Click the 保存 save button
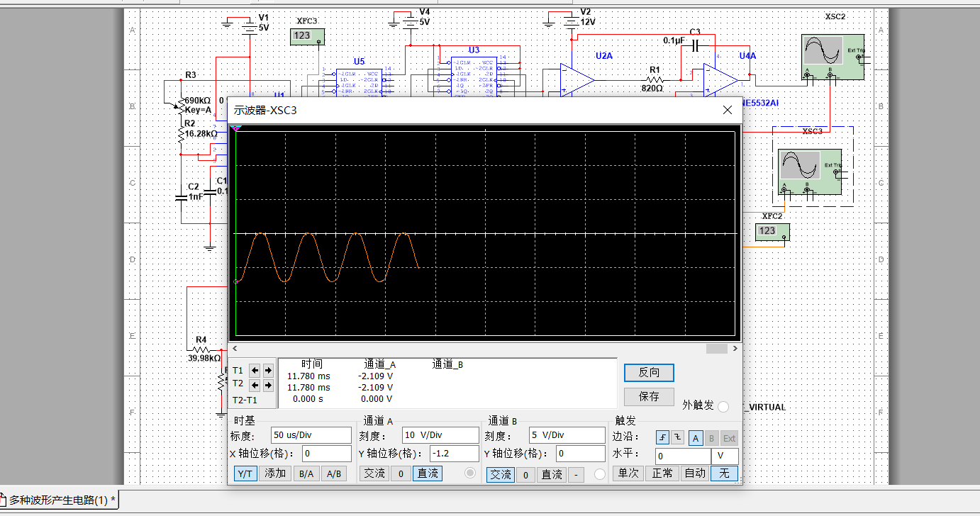Screen dimensions: 980x516 coord(648,397)
